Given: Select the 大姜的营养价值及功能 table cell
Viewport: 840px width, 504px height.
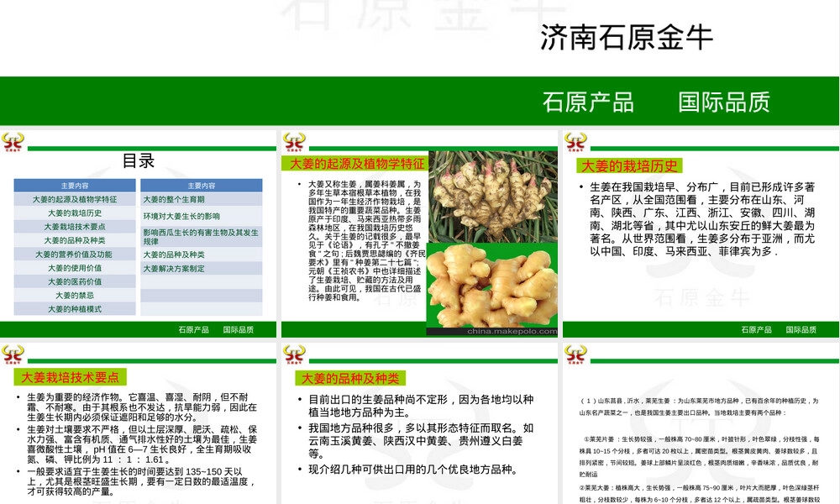Looking at the screenshot, I should pos(75,255).
